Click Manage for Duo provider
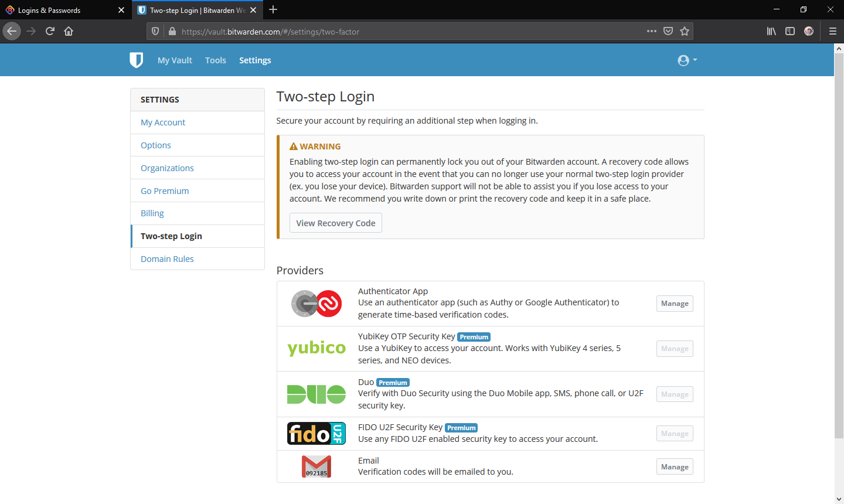 click(675, 394)
